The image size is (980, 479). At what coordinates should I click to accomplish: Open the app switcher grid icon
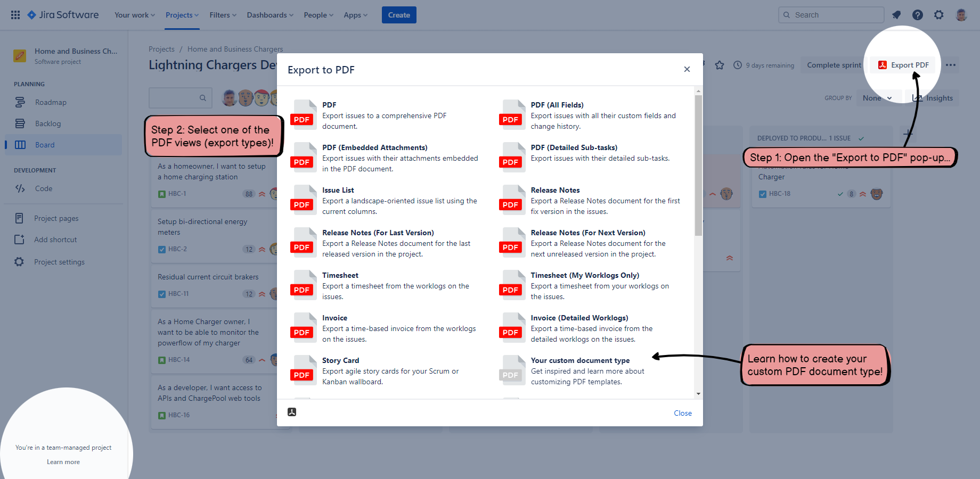click(15, 15)
